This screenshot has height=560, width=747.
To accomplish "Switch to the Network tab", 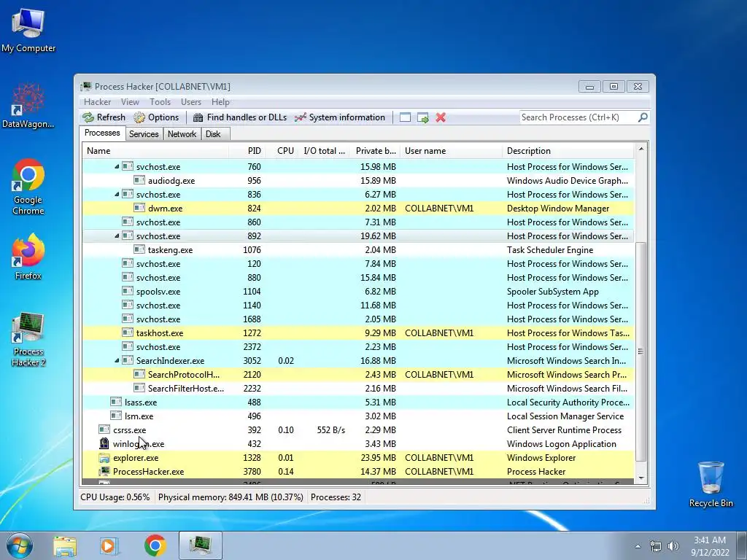I will [182, 134].
